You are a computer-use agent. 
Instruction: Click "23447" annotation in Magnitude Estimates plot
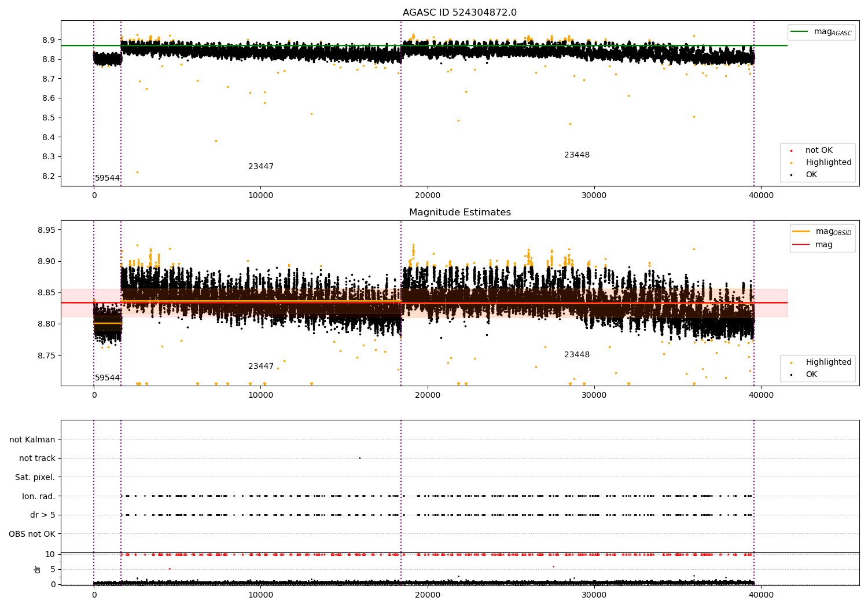point(261,367)
